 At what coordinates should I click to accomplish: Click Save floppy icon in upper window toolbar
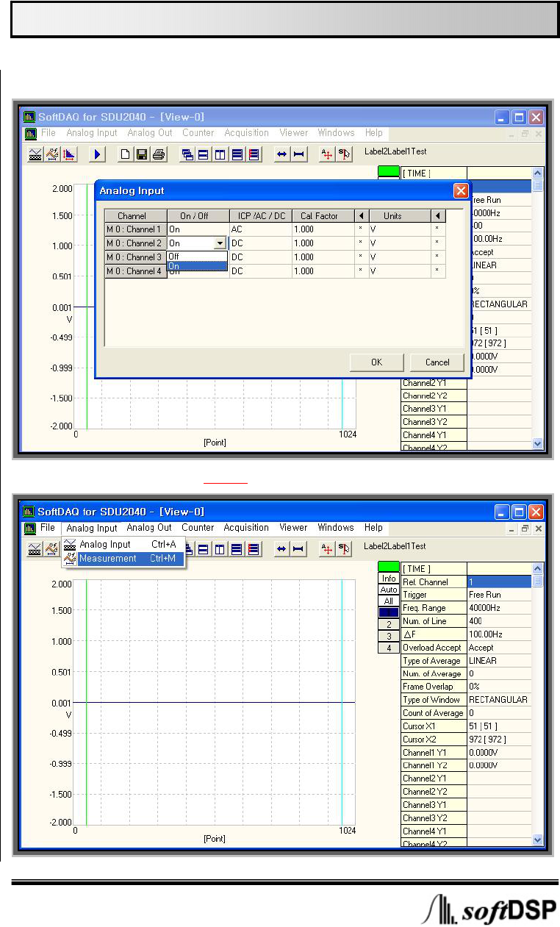coord(141,154)
